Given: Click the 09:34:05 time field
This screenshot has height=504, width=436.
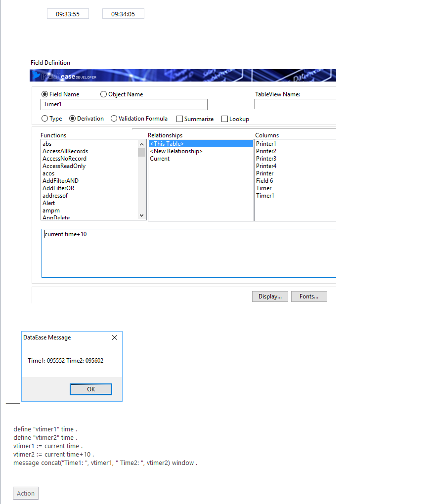Looking at the screenshot, I should 123,14.
